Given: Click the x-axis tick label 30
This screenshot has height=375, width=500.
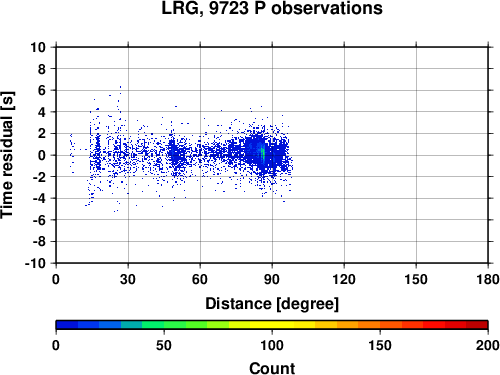Looking at the screenshot, I should coord(128,279).
